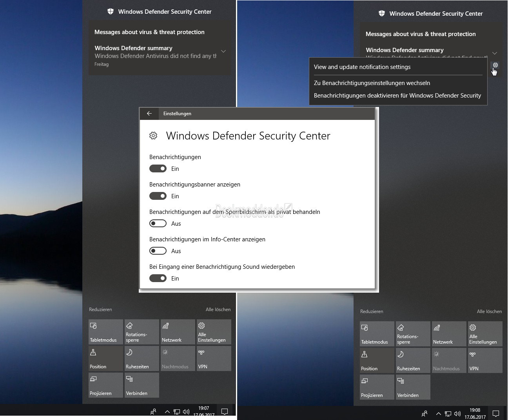Enable Sperrbildschirm als privat behandeln switch

[158, 223]
